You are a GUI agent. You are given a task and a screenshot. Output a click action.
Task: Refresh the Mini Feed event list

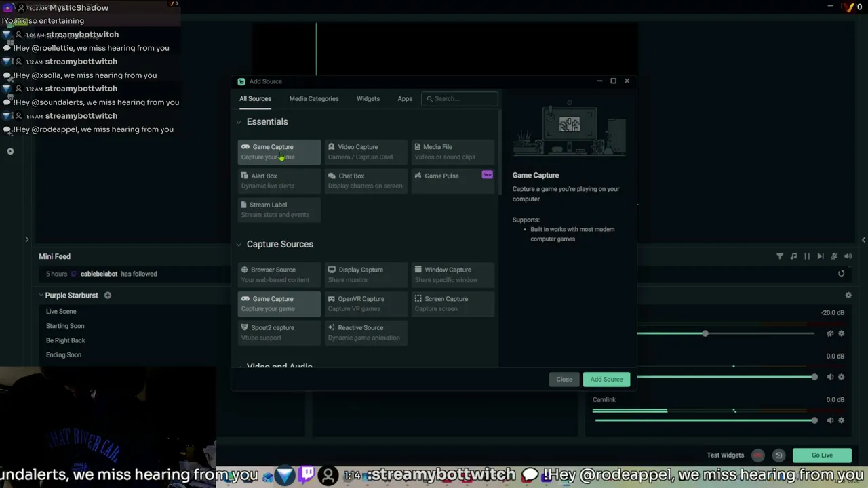841,274
